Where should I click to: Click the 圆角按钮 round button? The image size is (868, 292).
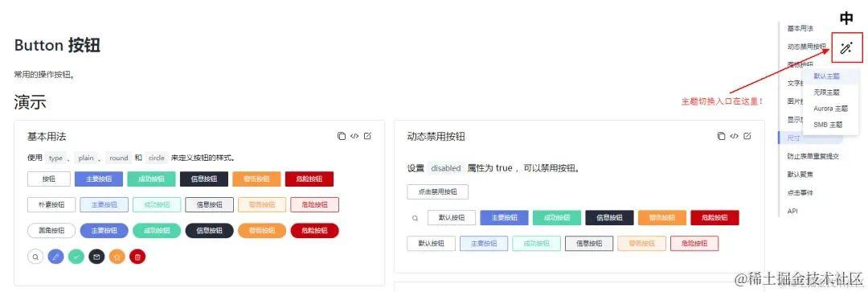click(51, 231)
